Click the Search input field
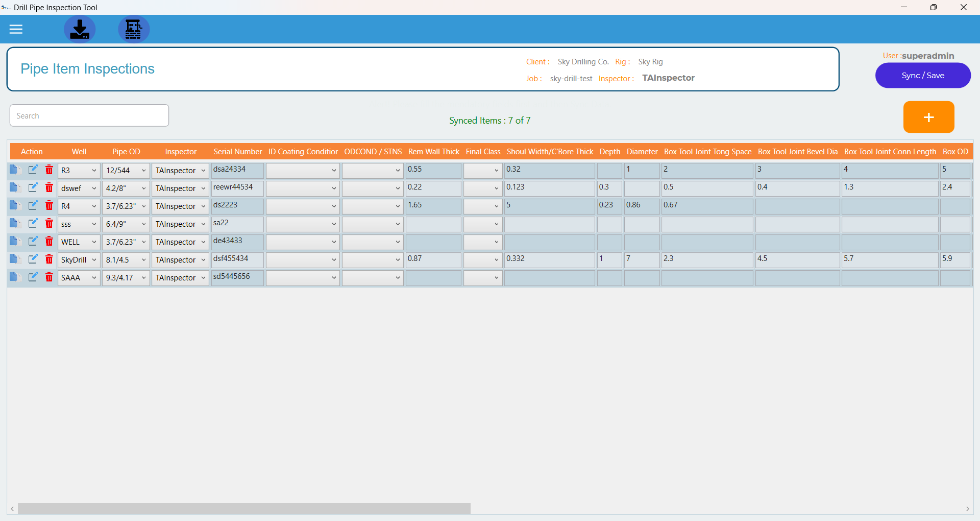The height and width of the screenshot is (521, 980). 89,116
